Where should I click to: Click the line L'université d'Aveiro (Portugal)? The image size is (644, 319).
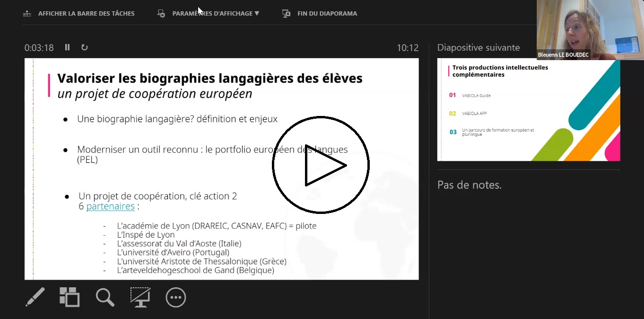pyautogui.click(x=173, y=253)
